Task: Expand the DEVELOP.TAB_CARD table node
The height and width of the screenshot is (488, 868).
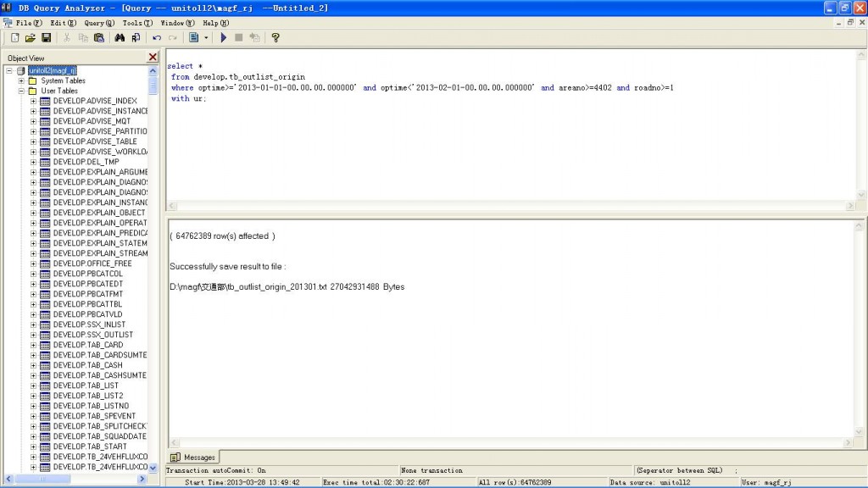Action: tap(33, 346)
